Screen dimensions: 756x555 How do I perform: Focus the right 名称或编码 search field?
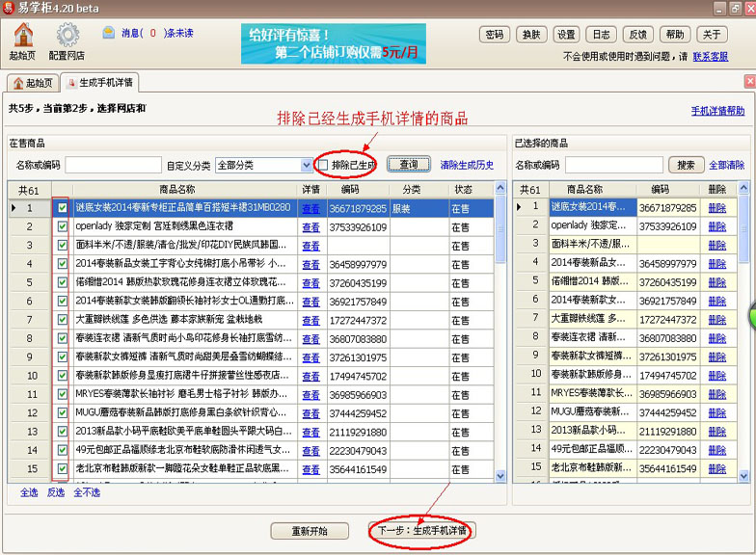click(614, 165)
